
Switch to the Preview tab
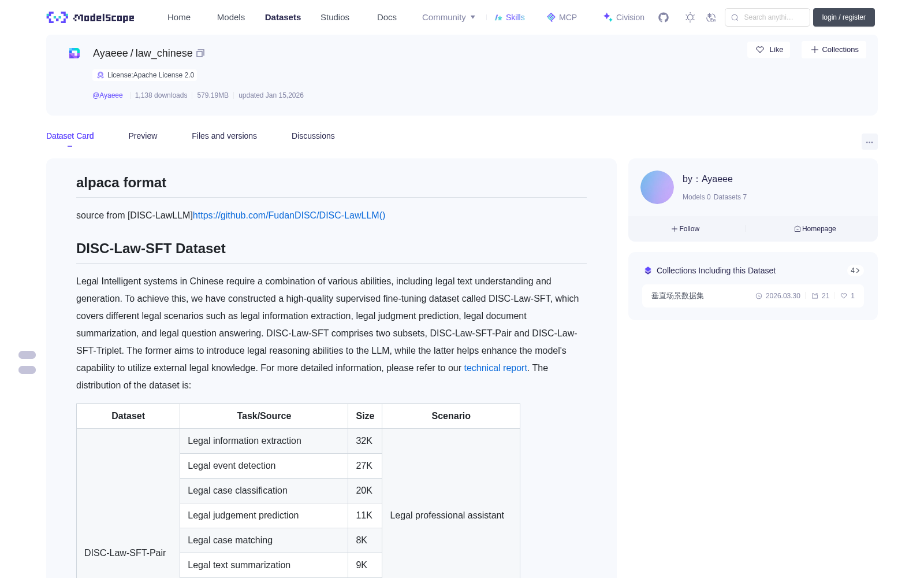point(143,136)
